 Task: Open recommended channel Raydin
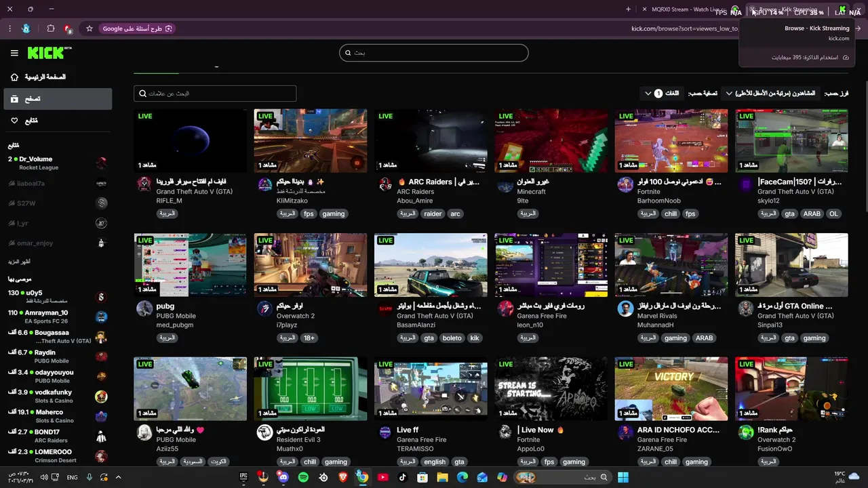58,357
